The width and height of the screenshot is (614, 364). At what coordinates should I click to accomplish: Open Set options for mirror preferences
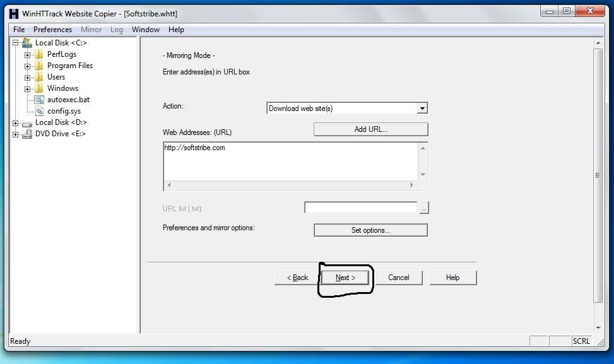click(x=370, y=230)
